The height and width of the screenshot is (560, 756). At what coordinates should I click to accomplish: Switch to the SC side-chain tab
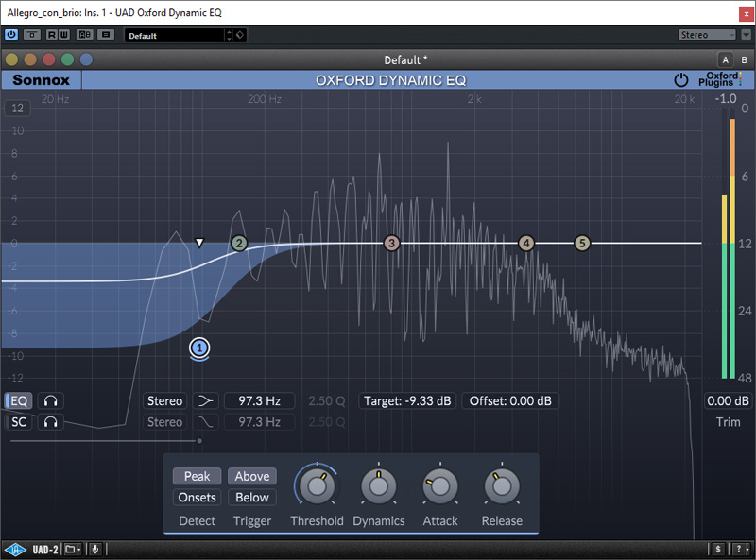point(19,422)
